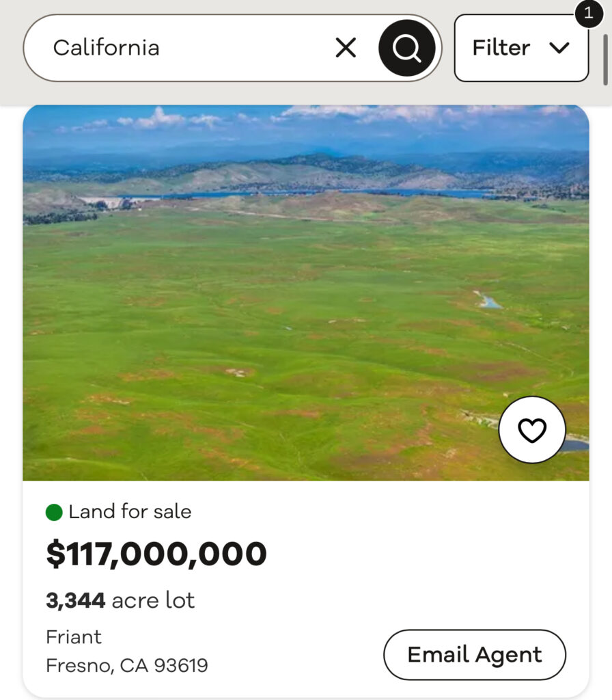Click the small pond in the green field photo
Viewport: 612px width, 700px height.
click(489, 301)
